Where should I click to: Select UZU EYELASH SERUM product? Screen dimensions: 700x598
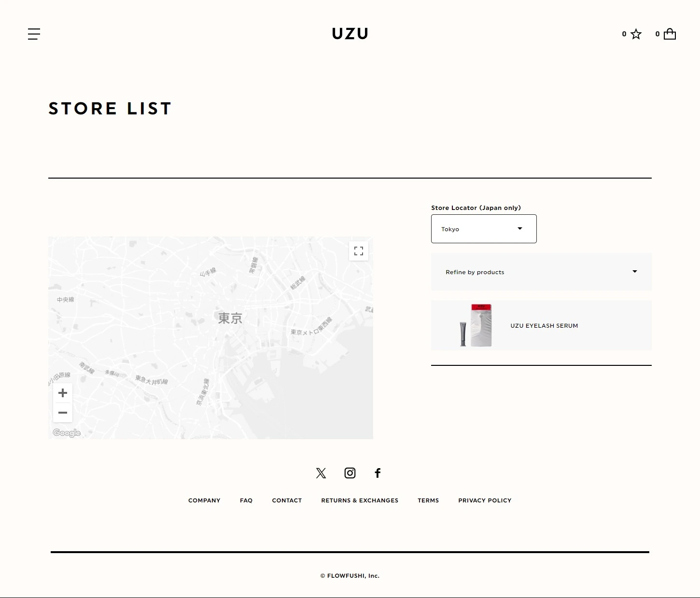tap(544, 326)
